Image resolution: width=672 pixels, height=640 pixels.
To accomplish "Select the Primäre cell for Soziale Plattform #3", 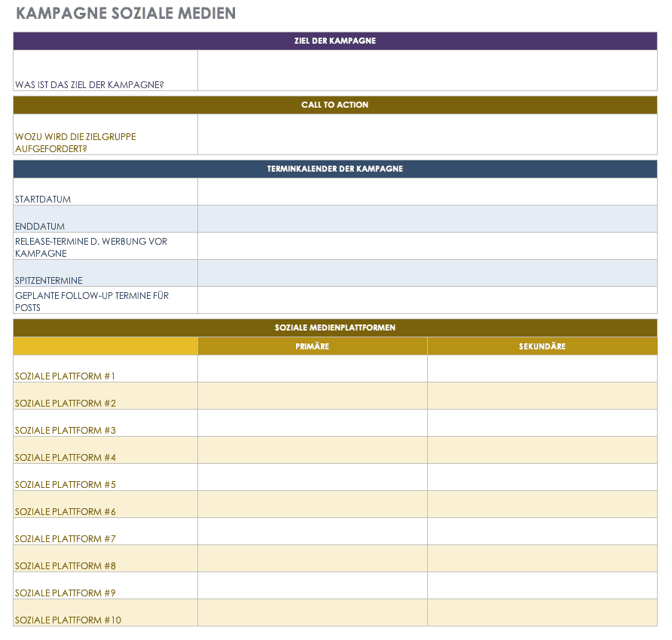I will [x=312, y=423].
